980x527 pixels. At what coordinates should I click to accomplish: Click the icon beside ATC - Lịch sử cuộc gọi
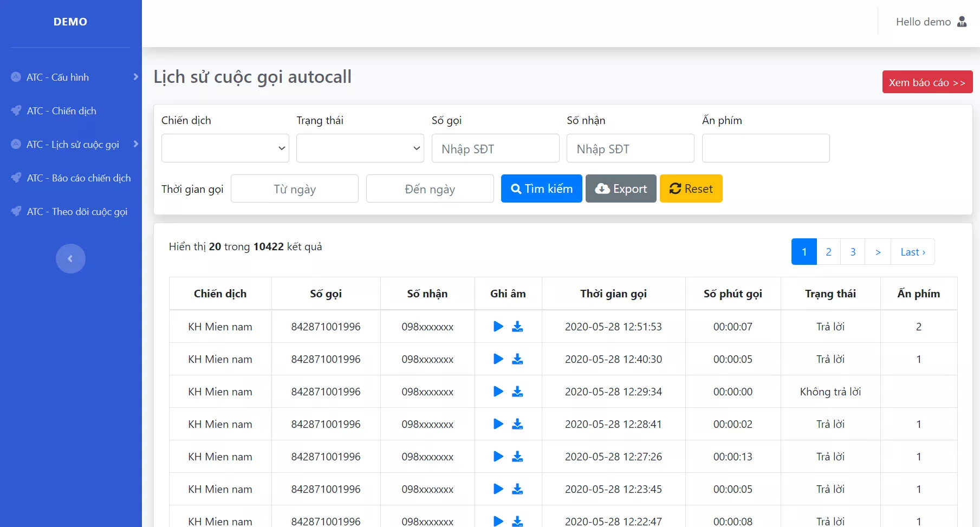click(16, 144)
